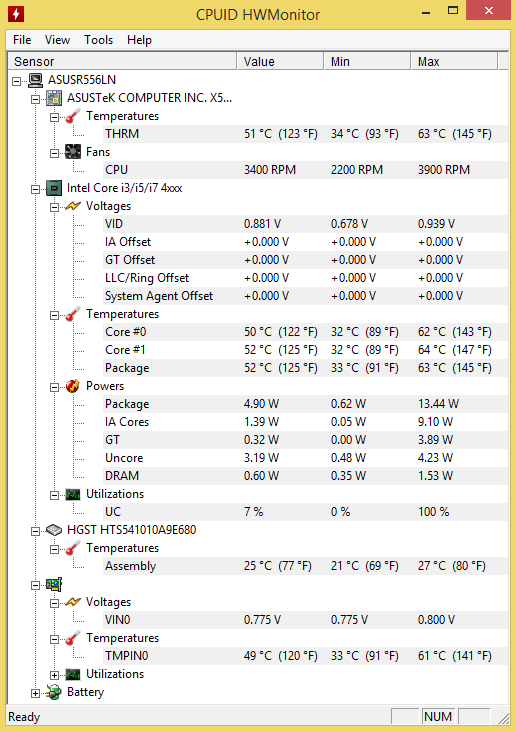Click the Value column header
The width and height of the screenshot is (516, 732).
(280, 62)
